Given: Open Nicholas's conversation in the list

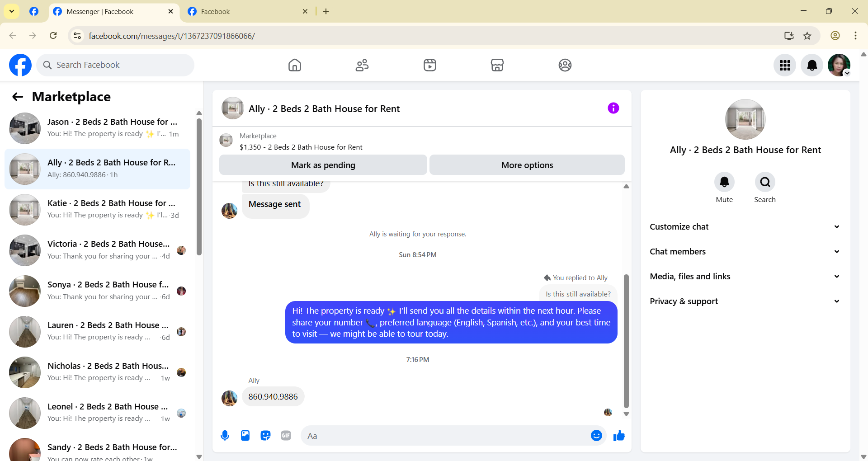Looking at the screenshot, I should pyautogui.click(x=97, y=372).
